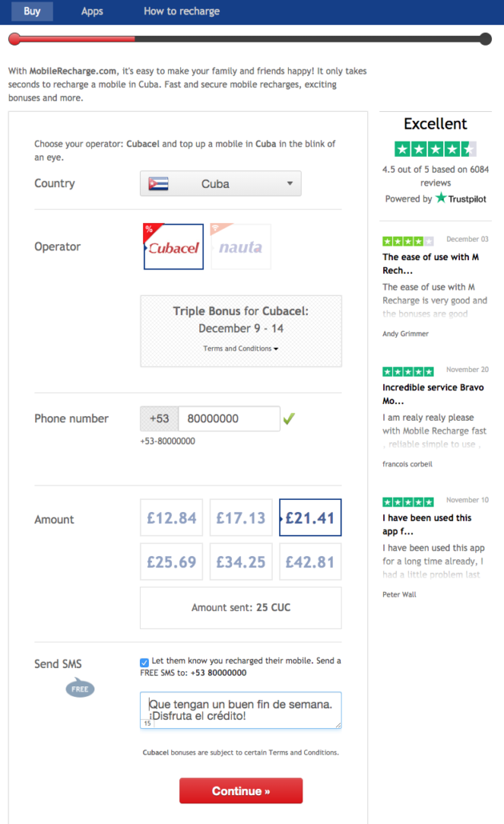Select the Cubacel operator logo
504x824 pixels.
click(174, 246)
